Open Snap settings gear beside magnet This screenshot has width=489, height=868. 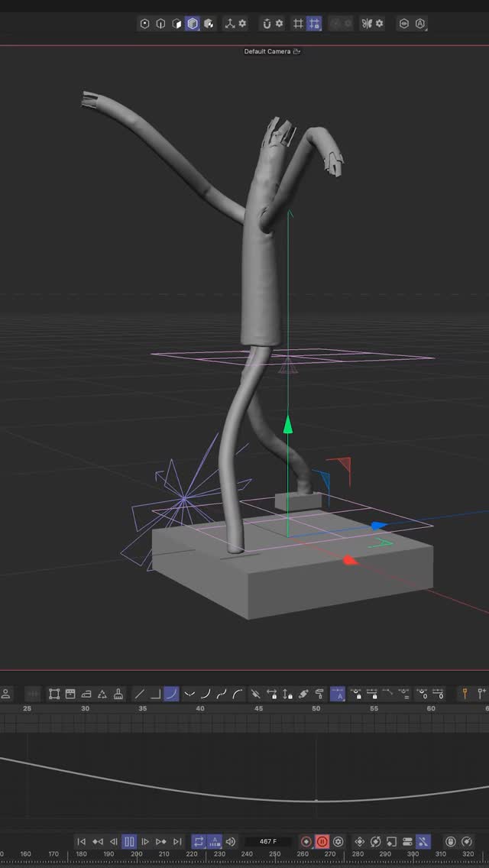click(x=279, y=24)
